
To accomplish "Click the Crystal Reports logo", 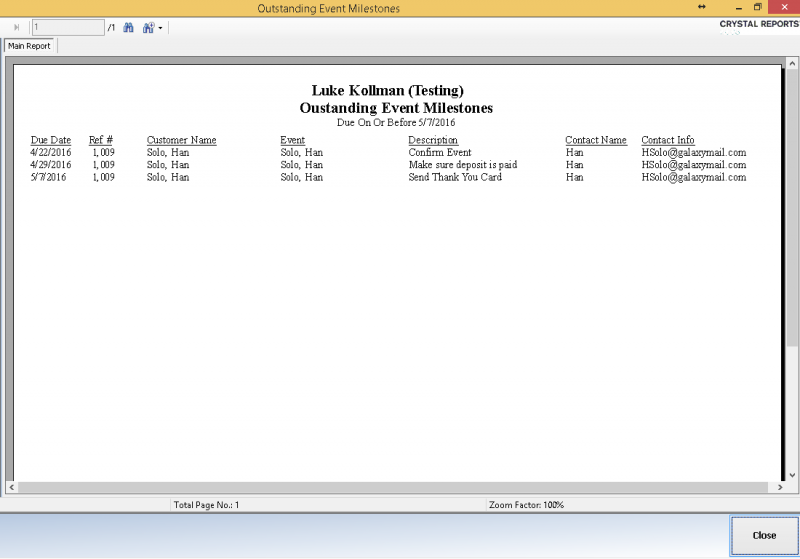I will (x=759, y=24).
